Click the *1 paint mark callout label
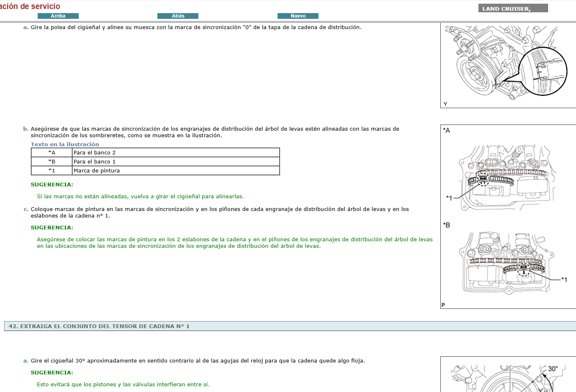The height and width of the screenshot is (392, 576). [x=449, y=197]
